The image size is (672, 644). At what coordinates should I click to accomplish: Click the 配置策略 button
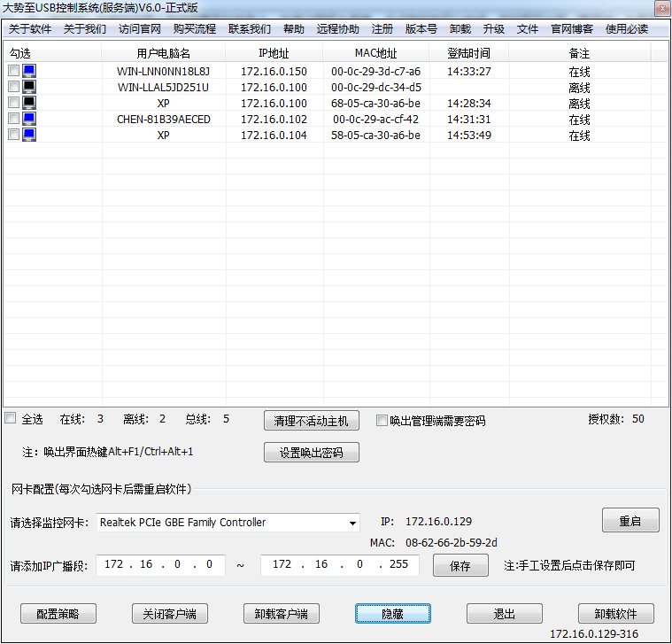click(58, 614)
